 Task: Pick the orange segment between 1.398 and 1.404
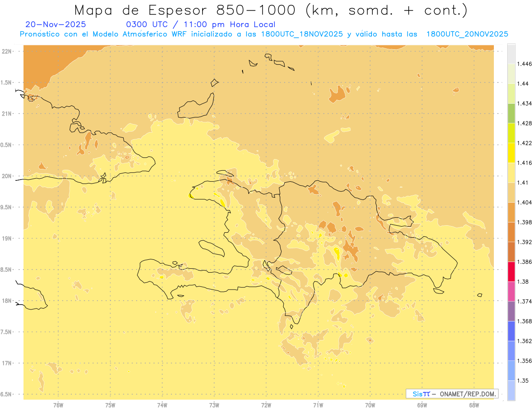pos(511,212)
